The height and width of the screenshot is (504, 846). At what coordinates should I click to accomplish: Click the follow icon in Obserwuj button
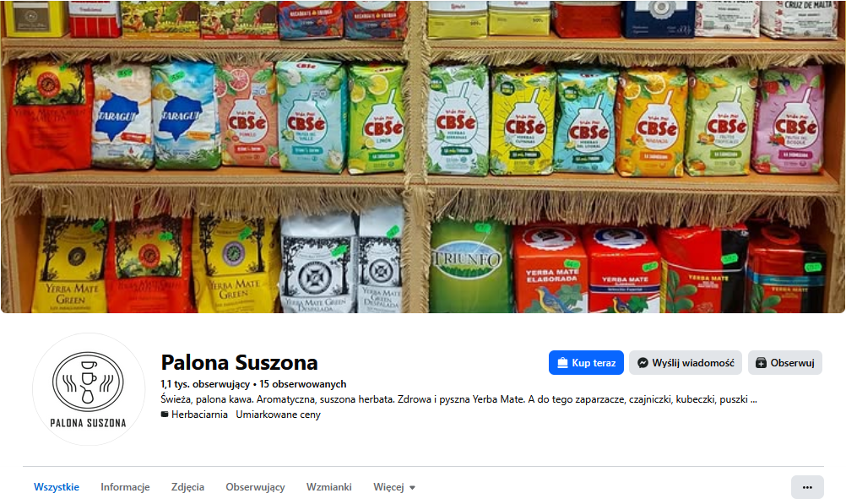click(x=761, y=363)
